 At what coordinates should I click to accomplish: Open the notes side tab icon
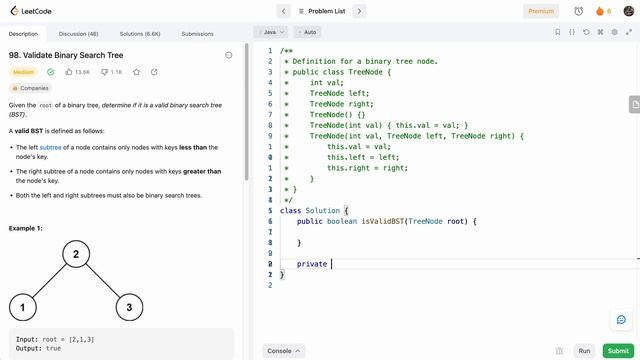(635, 104)
